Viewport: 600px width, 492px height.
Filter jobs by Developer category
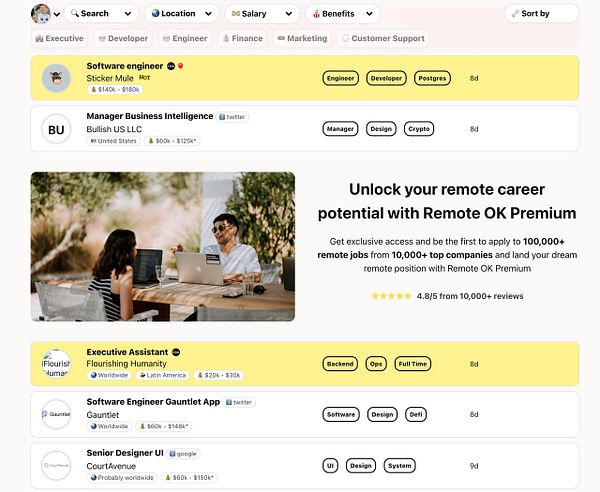[x=123, y=39]
